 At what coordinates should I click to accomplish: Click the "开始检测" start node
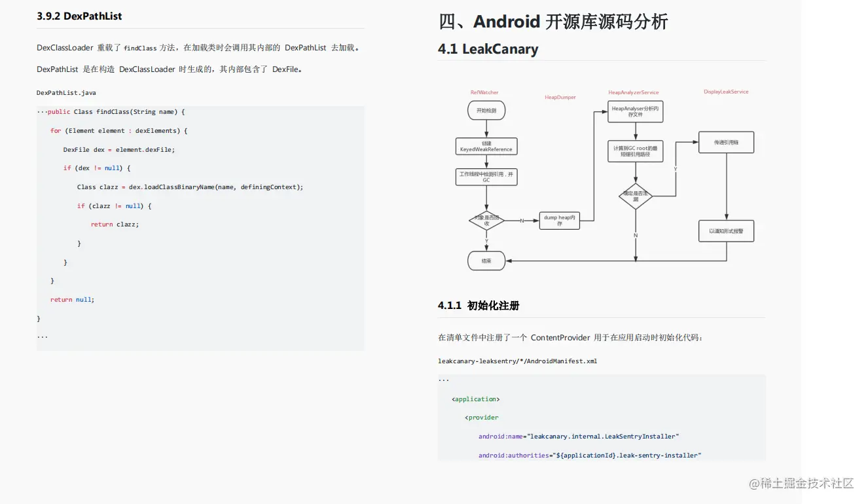click(x=486, y=111)
